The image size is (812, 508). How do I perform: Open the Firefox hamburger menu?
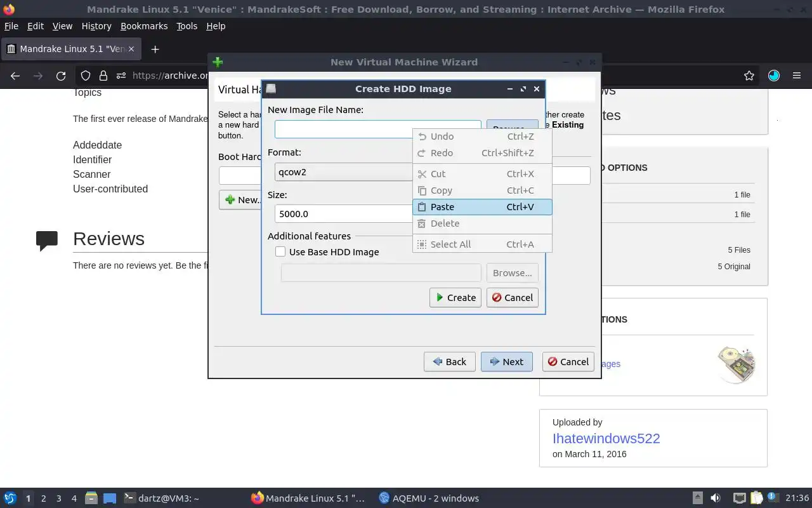coord(797,76)
